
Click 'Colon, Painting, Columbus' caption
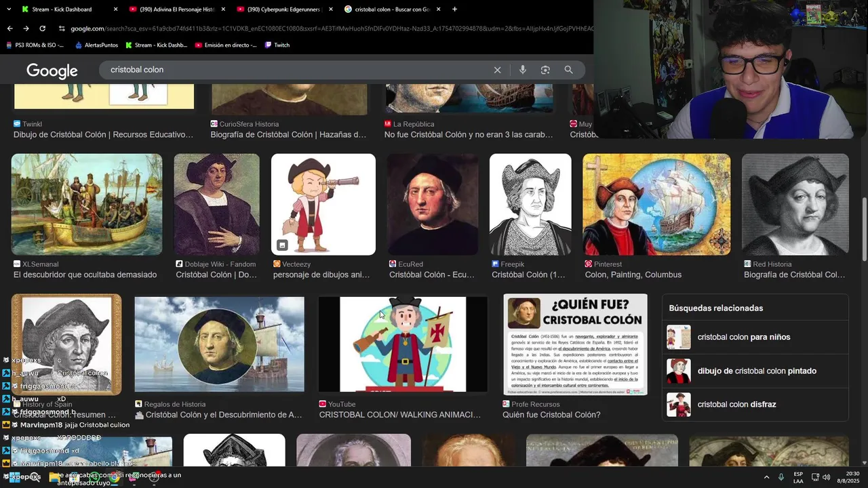(633, 274)
